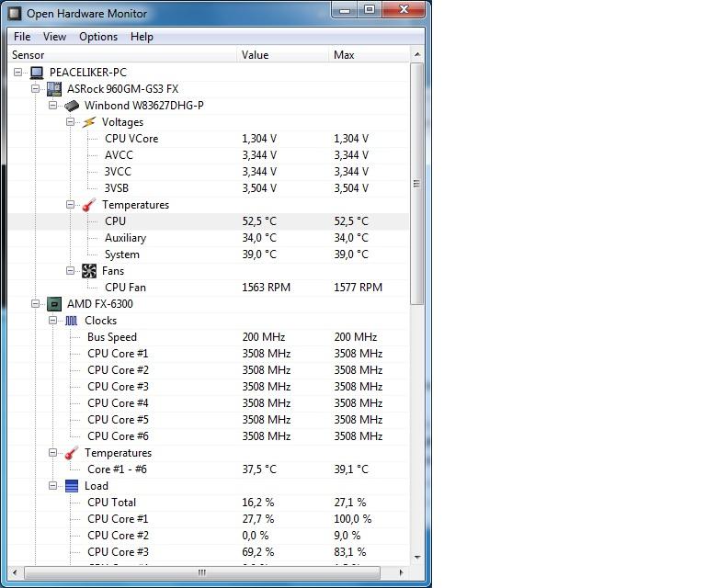
Task: Select the CPU Total load row
Action: (x=209, y=503)
